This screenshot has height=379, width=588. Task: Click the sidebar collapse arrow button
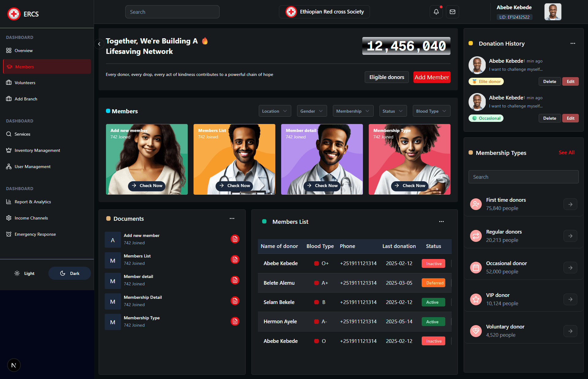point(99,44)
